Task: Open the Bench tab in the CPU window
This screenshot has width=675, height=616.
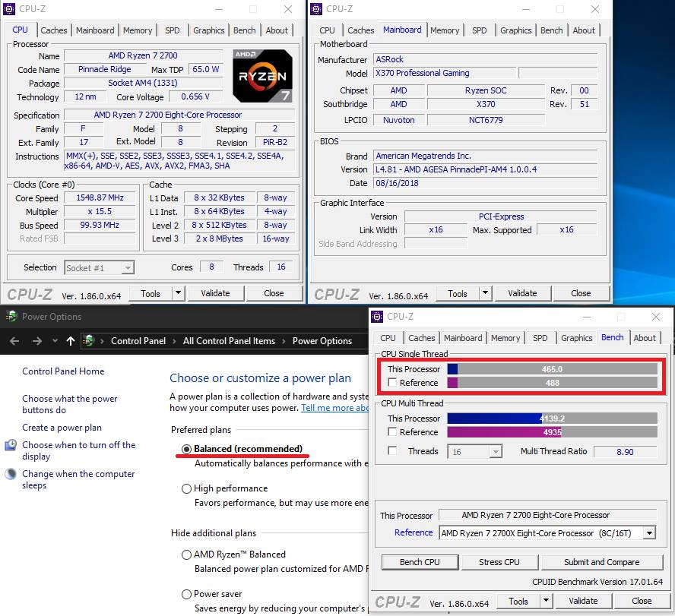Action: 245,30
